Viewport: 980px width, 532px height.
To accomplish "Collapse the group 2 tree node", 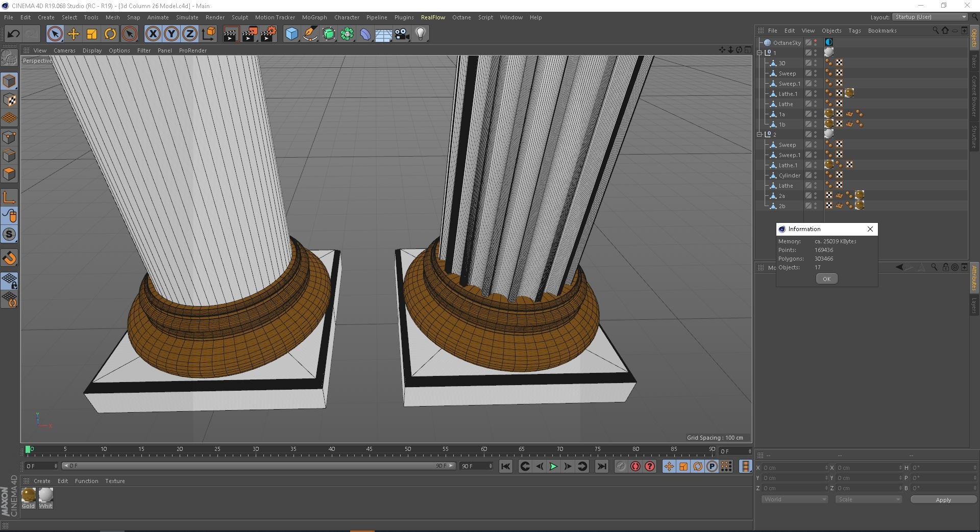I will pyautogui.click(x=759, y=134).
